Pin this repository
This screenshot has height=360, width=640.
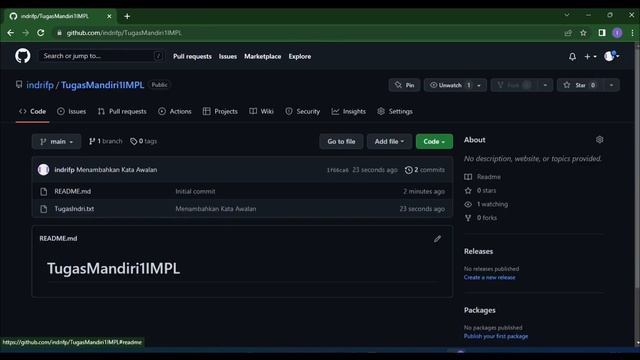tap(404, 85)
